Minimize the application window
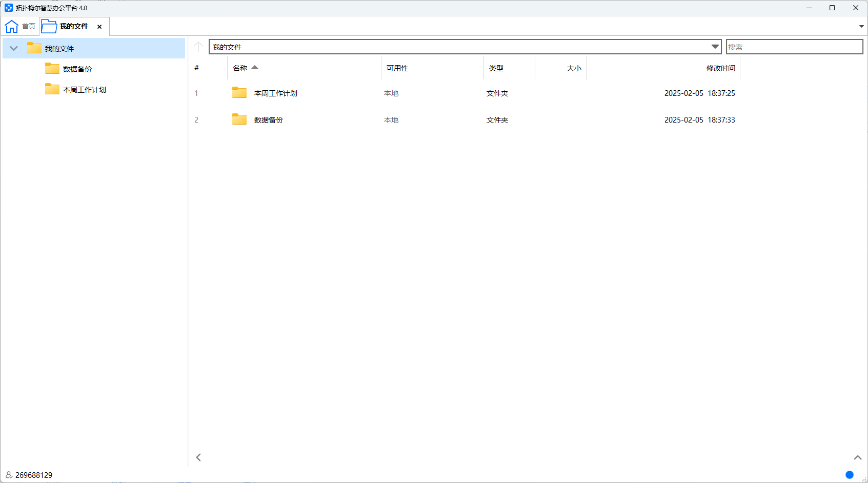 tap(809, 8)
